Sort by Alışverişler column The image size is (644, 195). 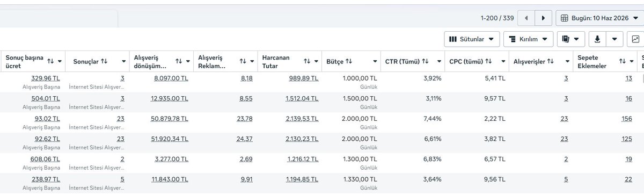pyautogui.click(x=551, y=62)
